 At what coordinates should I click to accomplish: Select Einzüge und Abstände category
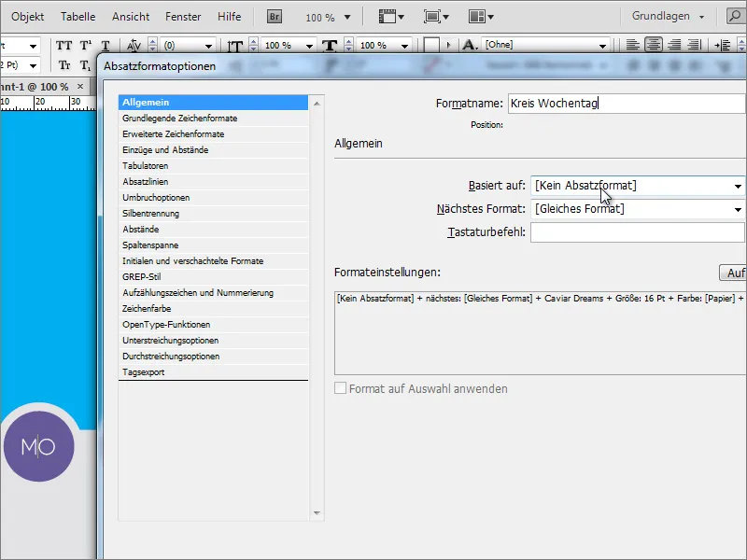[214, 150]
